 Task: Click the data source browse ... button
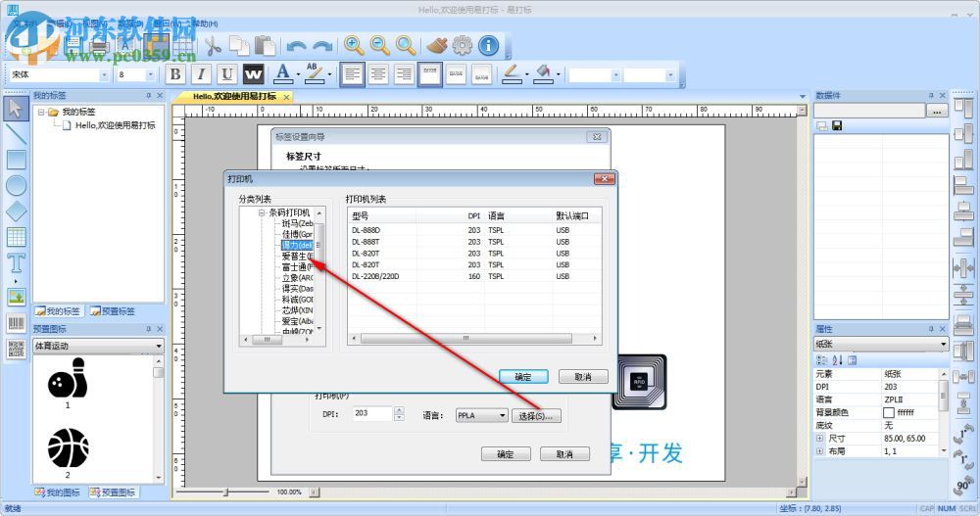(x=937, y=112)
